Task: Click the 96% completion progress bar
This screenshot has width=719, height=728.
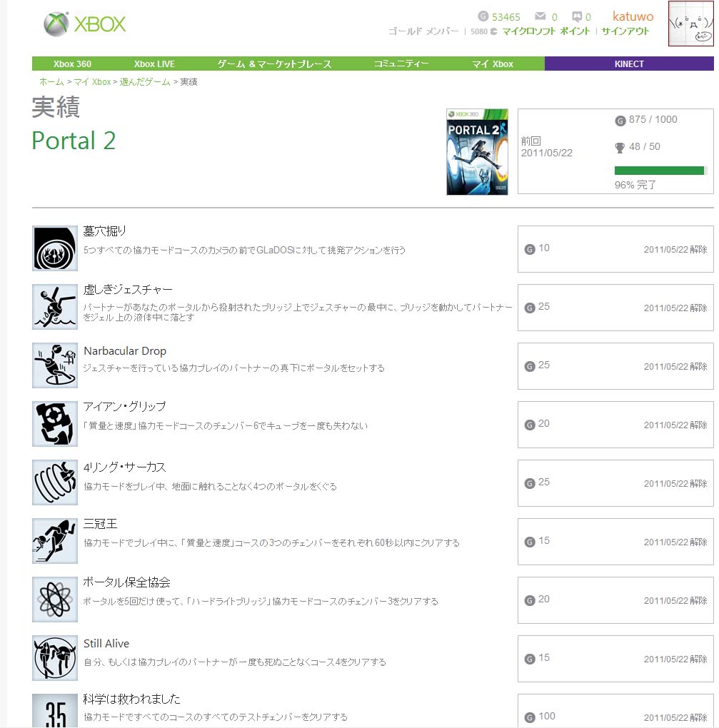Action: (x=660, y=171)
